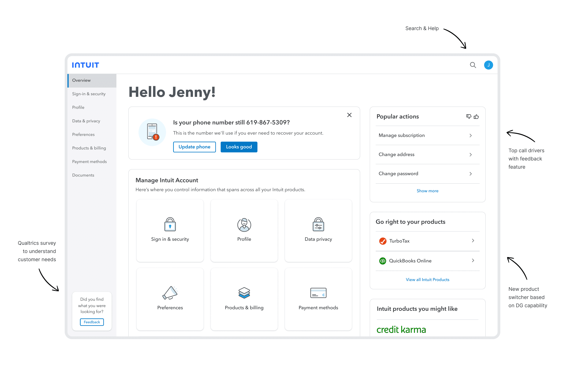
Task: Give thumbs up on Popular actions
Action: click(476, 117)
